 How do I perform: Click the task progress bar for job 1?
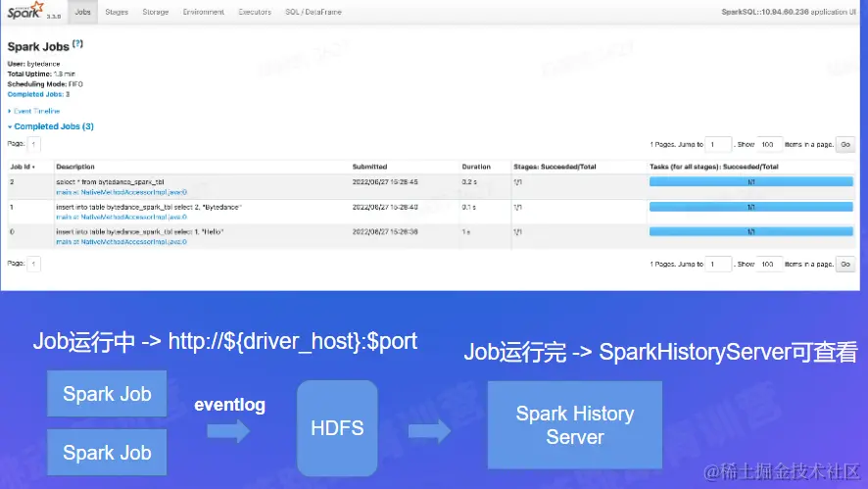(750, 207)
